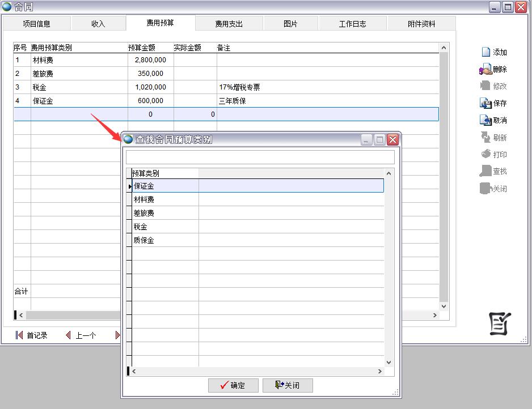Open the 费用支出 tab
The image size is (532, 409).
(x=229, y=24)
